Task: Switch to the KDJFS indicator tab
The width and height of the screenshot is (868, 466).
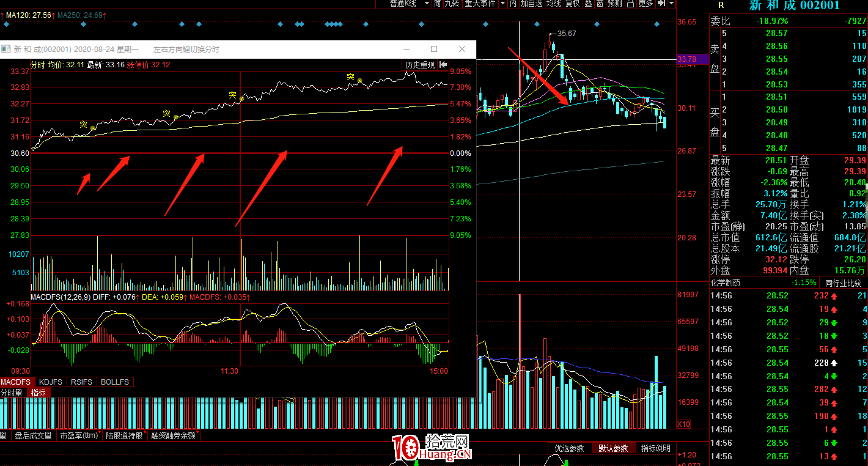Action: (x=51, y=382)
